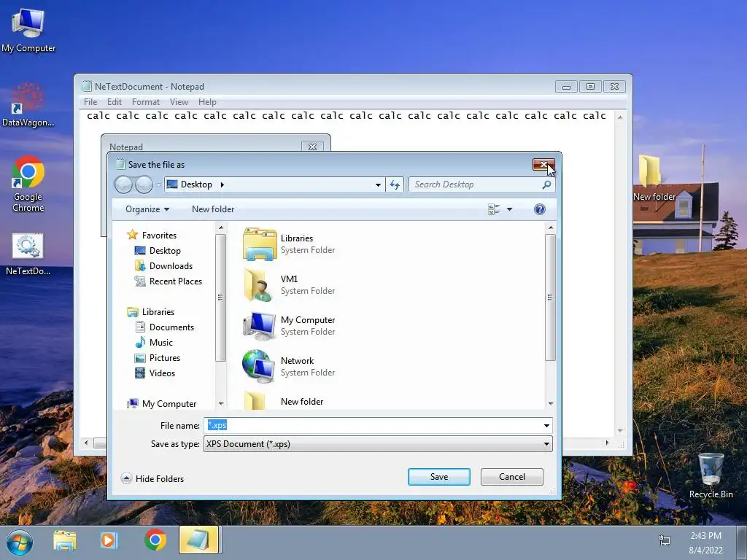The image size is (747, 560).
Task: Open the File name history dropdown
Action: click(x=546, y=425)
